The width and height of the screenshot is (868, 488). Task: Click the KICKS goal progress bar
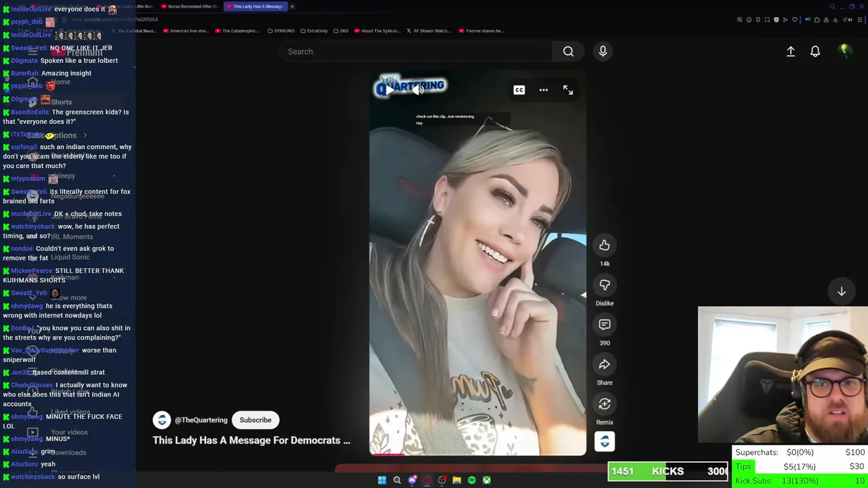point(668,471)
